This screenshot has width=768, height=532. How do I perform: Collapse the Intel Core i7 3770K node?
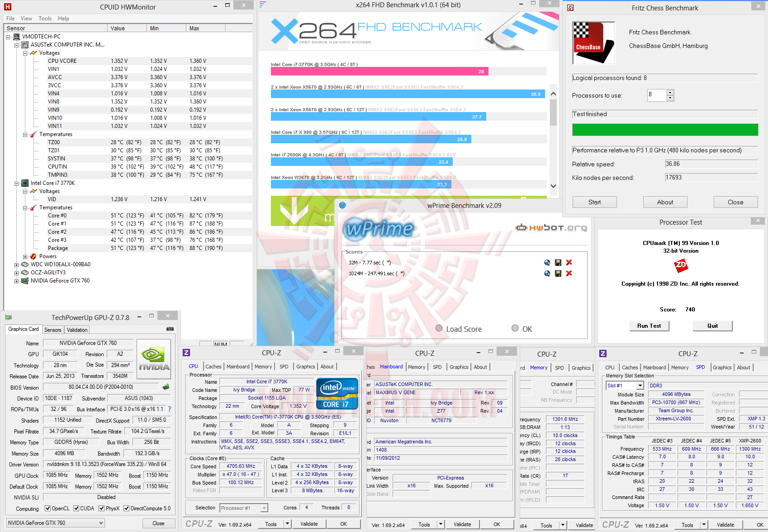click(17, 183)
